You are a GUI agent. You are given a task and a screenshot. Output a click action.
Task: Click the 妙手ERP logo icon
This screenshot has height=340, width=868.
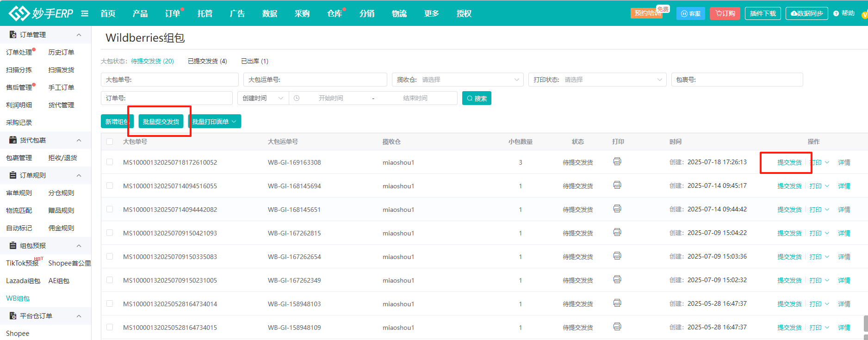19,13
